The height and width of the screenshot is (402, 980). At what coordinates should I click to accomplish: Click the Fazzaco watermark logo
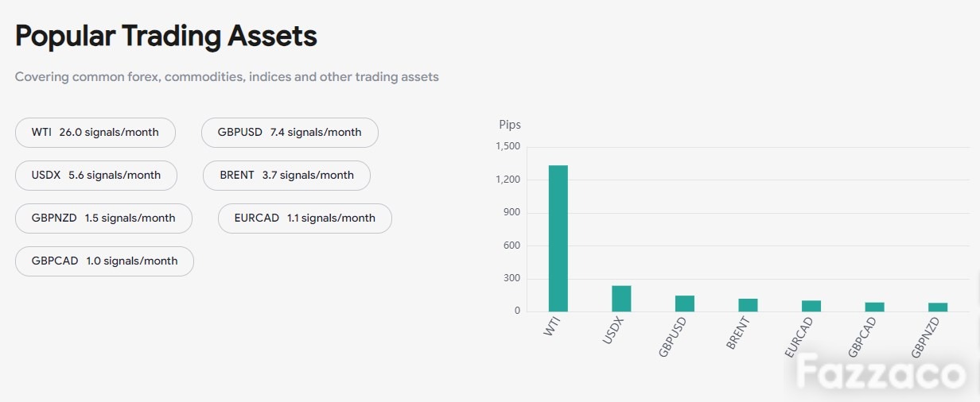click(x=881, y=373)
